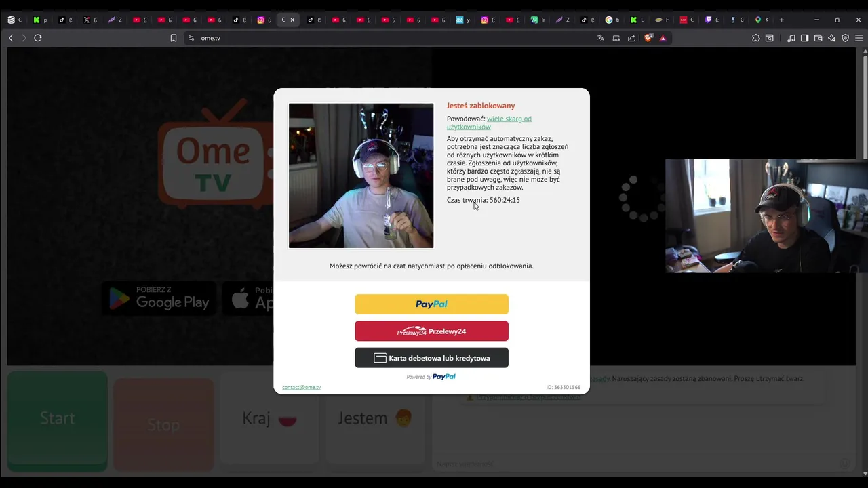Minimize the browser window
Image resolution: width=868 pixels, height=488 pixels.
[816, 20]
